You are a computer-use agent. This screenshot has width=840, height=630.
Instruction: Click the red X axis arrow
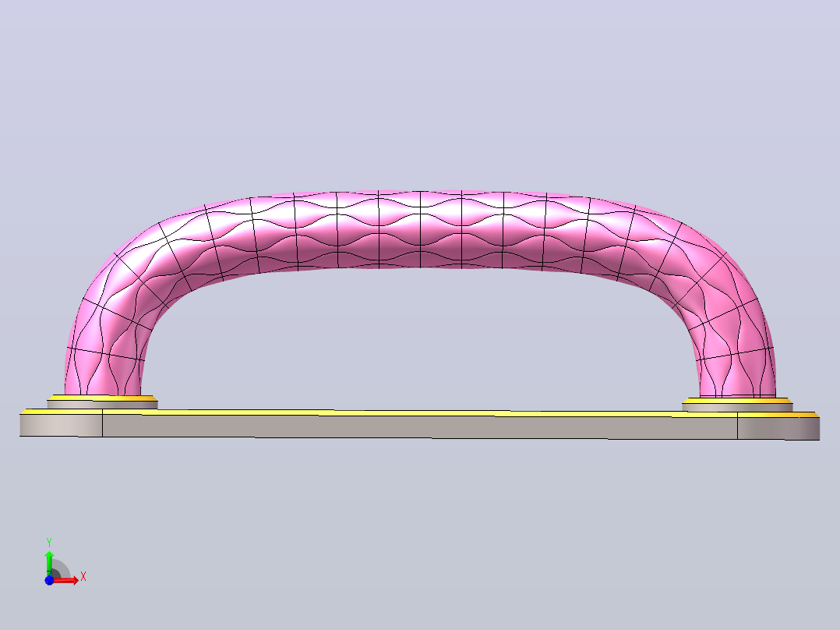click(67, 580)
